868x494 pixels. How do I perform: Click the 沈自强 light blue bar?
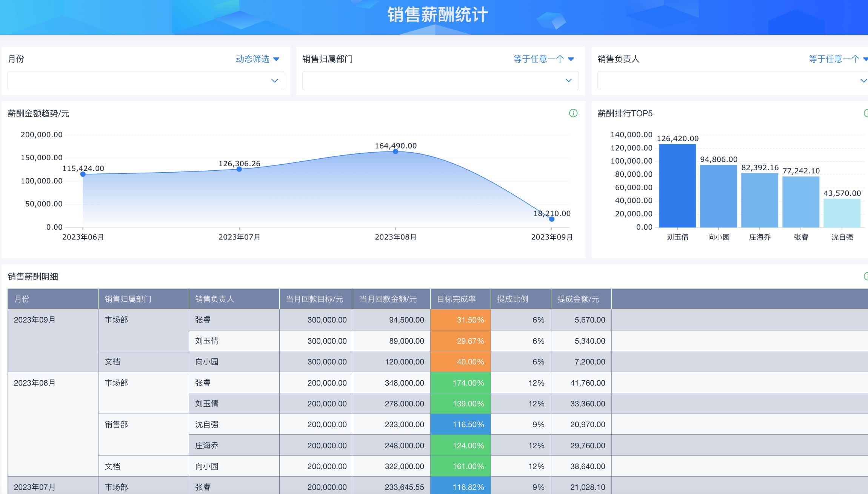click(x=842, y=213)
